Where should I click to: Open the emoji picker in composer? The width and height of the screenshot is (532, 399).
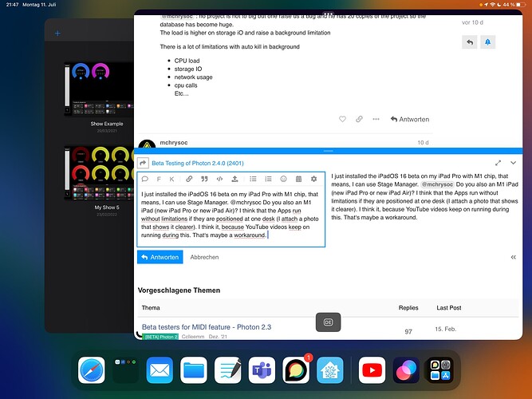tap(284, 179)
